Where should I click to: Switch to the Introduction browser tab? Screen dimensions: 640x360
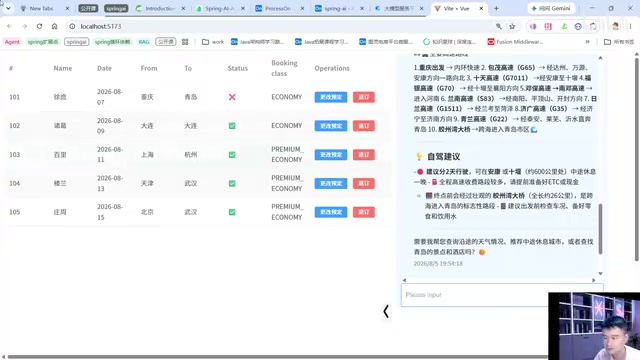[x=160, y=8]
